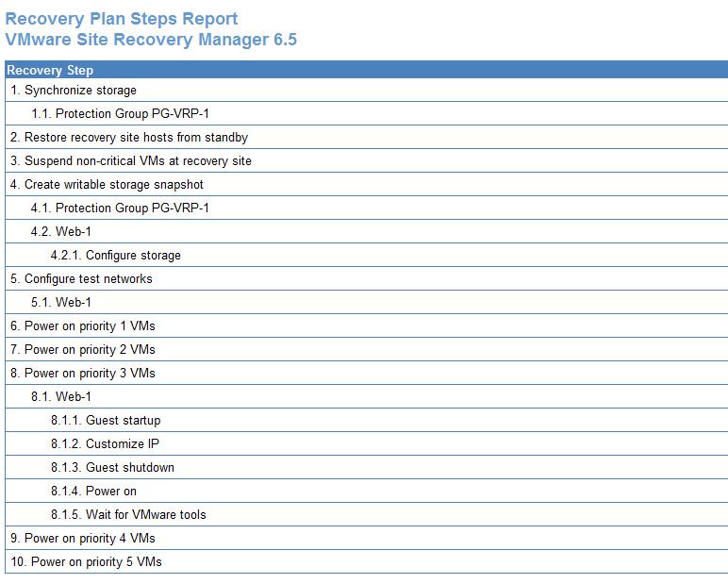Screen dimensions: 728x584
Task: Select row '7. Power on priority 2 VMs'
Action: (x=366, y=350)
